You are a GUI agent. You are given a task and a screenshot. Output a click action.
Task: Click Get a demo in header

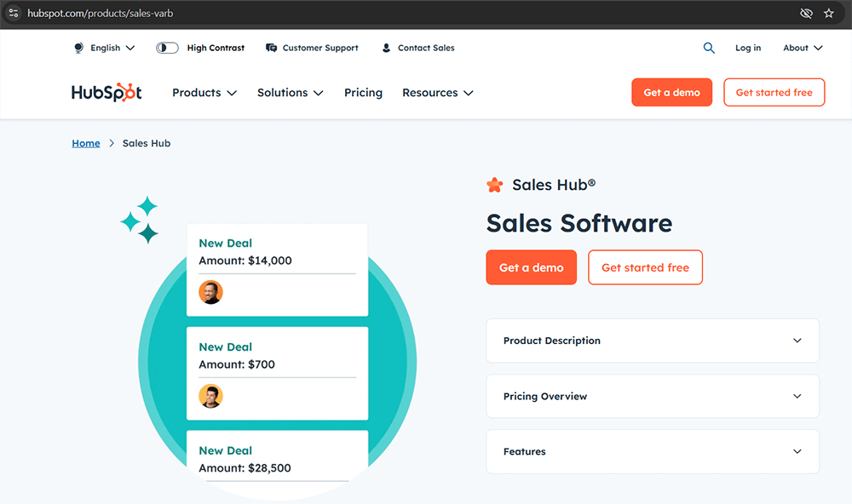(x=671, y=93)
